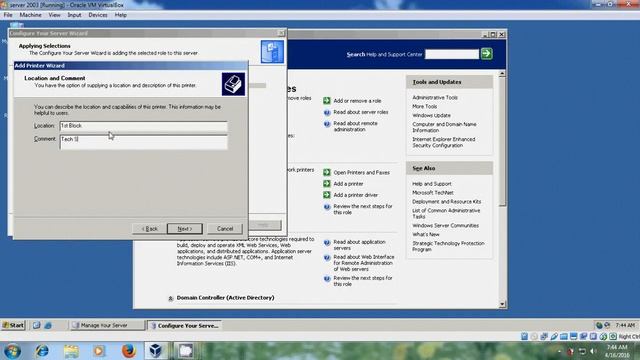640x360 pixels.
Task: Open the Windows Server Communities link
Action: coord(445,226)
